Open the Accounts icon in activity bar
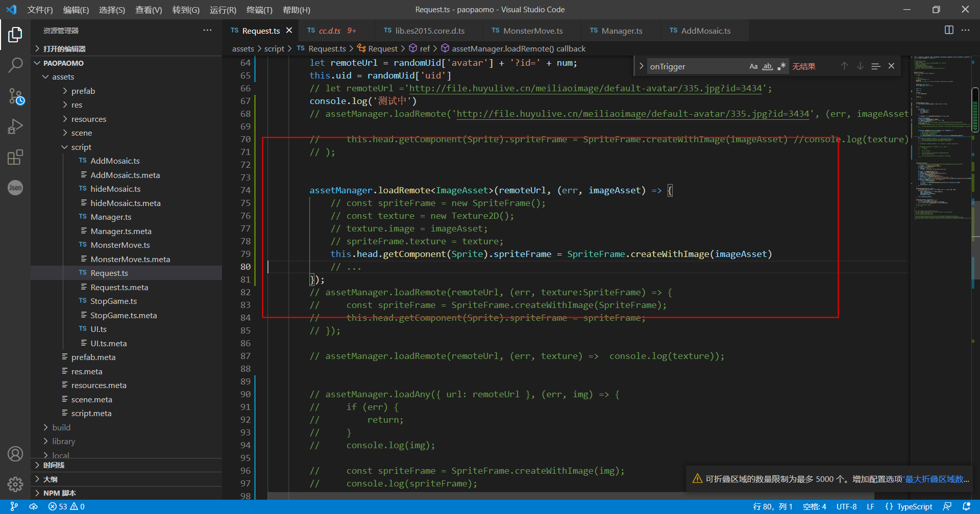 pos(15,453)
